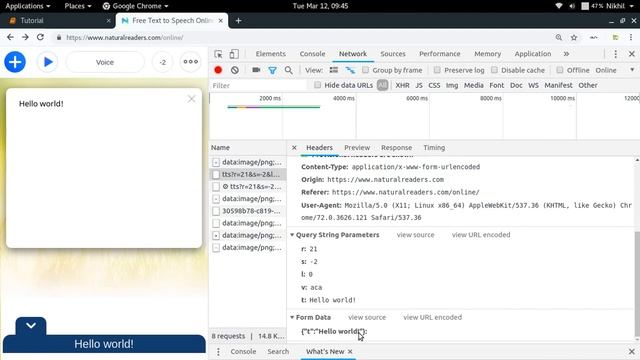
Task: Open the drawer three-dots menu
Action: (218, 351)
